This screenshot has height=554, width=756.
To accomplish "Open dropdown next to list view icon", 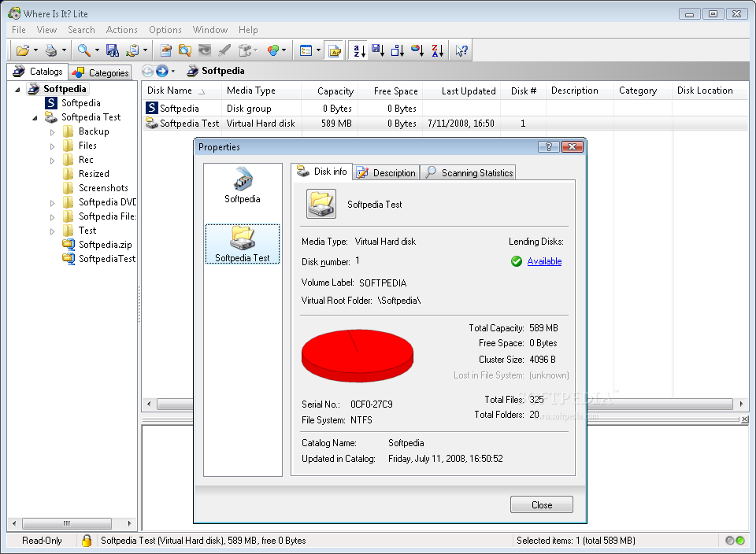I will pyautogui.click(x=318, y=50).
